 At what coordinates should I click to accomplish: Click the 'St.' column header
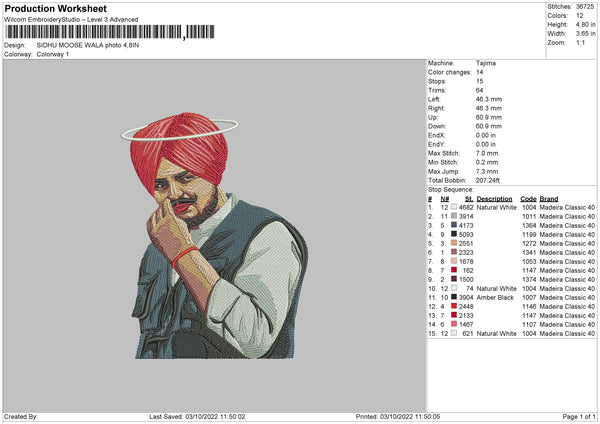pyautogui.click(x=469, y=199)
